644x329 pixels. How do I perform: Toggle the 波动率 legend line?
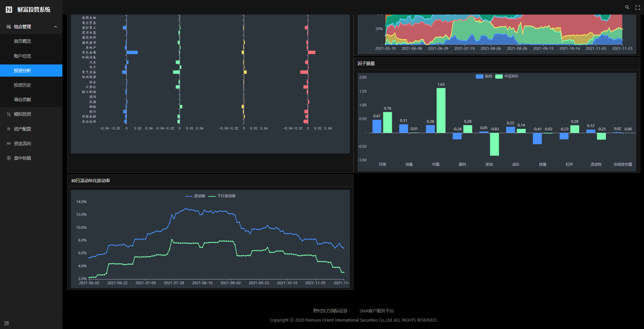point(195,196)
